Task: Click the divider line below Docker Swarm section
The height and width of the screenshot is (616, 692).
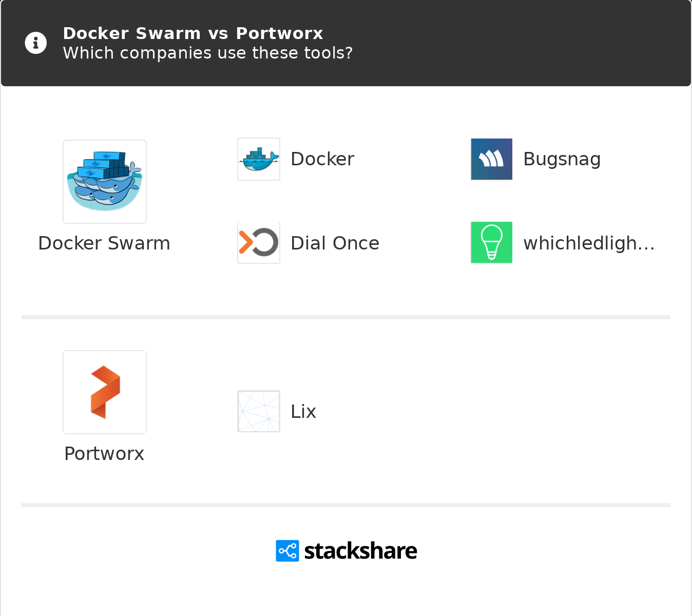Action: [346, 317]
